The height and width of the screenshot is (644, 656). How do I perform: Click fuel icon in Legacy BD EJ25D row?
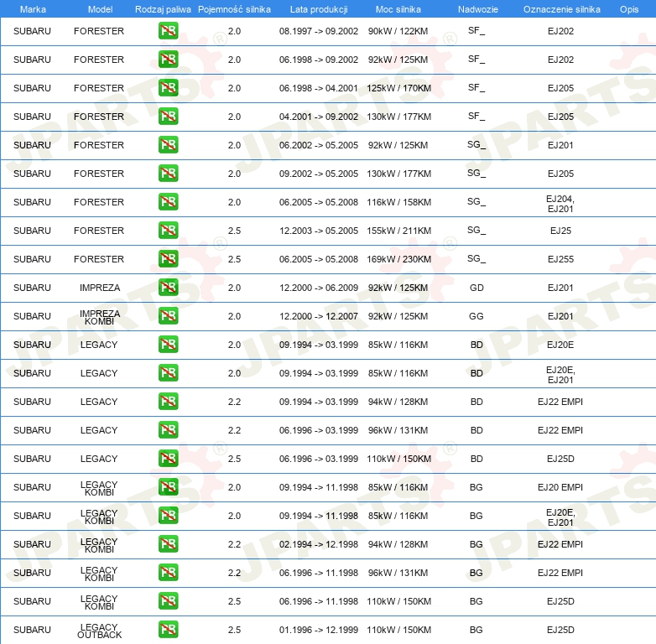coord(168,459)
